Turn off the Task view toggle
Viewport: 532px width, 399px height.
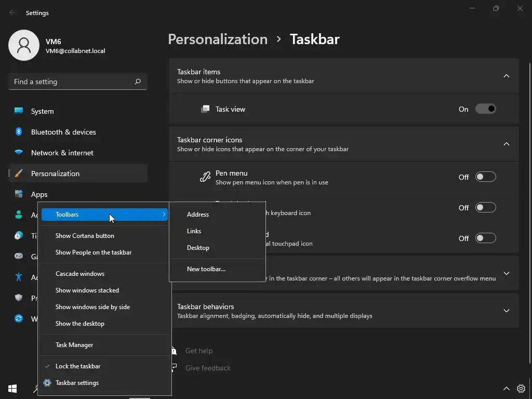(x=485, y=109)
